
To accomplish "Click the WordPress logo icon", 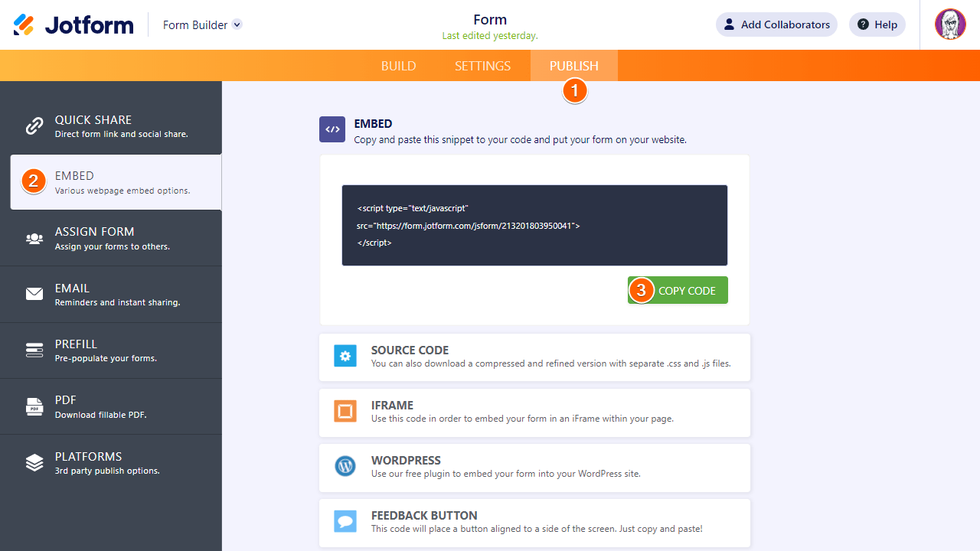I will tap(345, 466).
